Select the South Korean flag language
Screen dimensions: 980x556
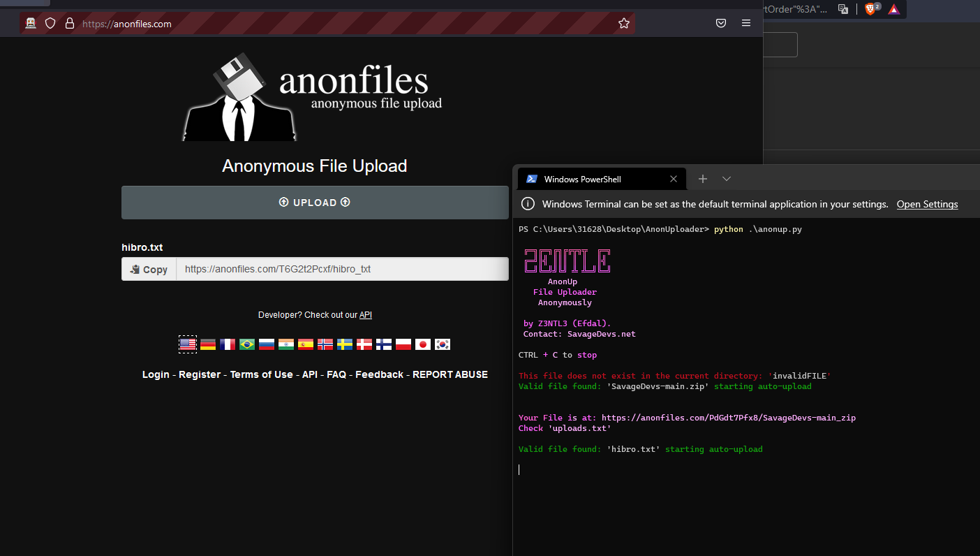[443, 344]
